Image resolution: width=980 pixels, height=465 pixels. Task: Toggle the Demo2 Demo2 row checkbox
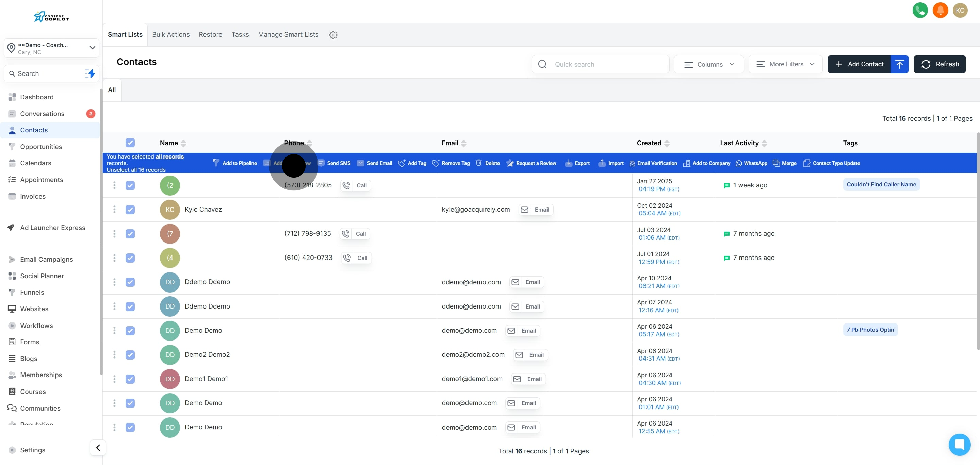130,355
